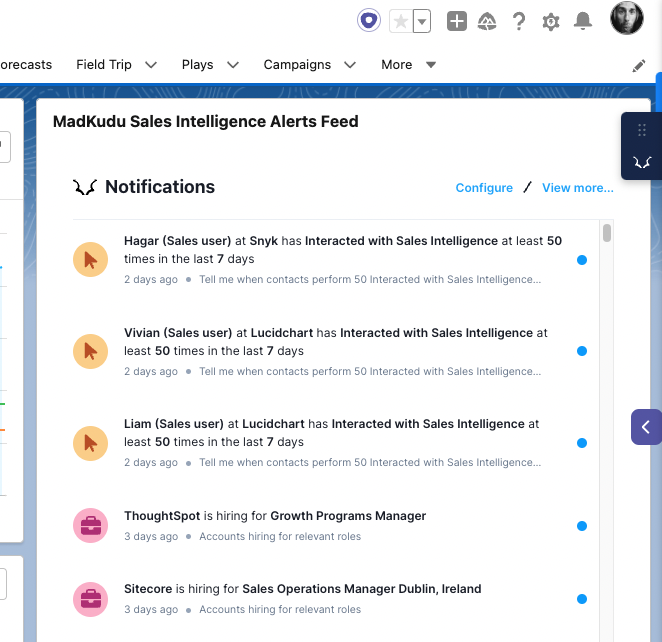Open the notifications bell
662x642 pixels.
[x=583, y=21]
